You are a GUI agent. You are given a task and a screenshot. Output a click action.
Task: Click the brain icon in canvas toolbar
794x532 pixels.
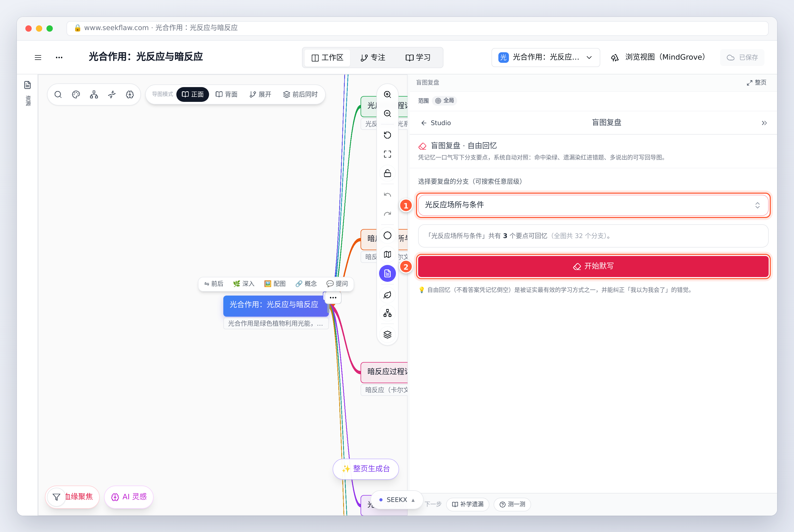pyautogui.click(x=130, y=94)
